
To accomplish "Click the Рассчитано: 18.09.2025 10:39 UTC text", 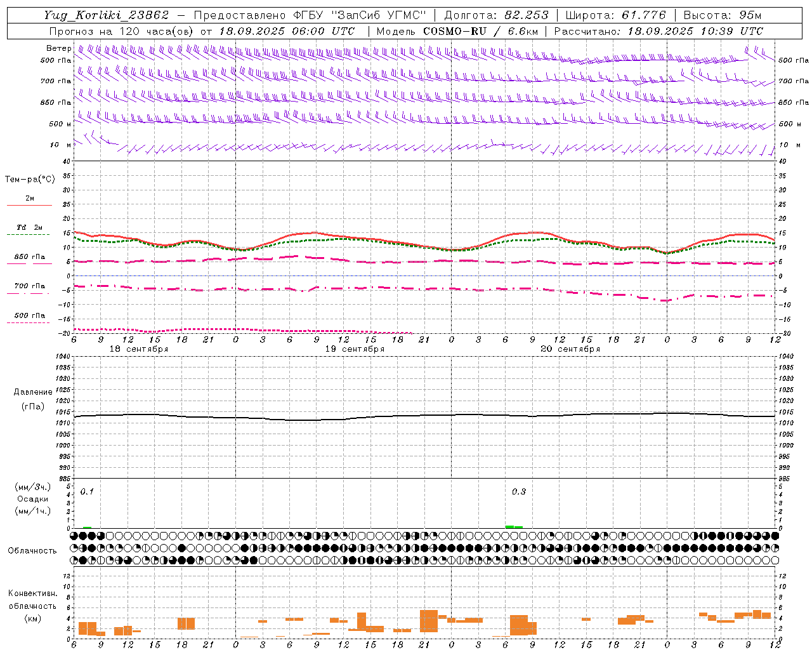I will tap(658, 31).
